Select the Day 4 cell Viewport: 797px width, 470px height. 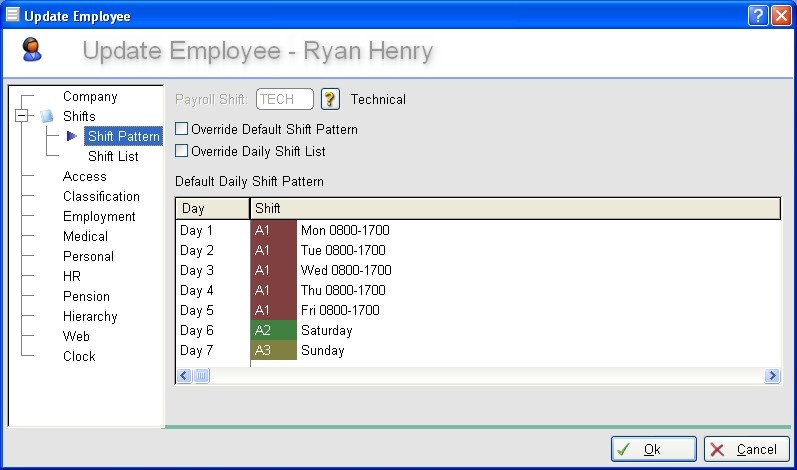212,290
